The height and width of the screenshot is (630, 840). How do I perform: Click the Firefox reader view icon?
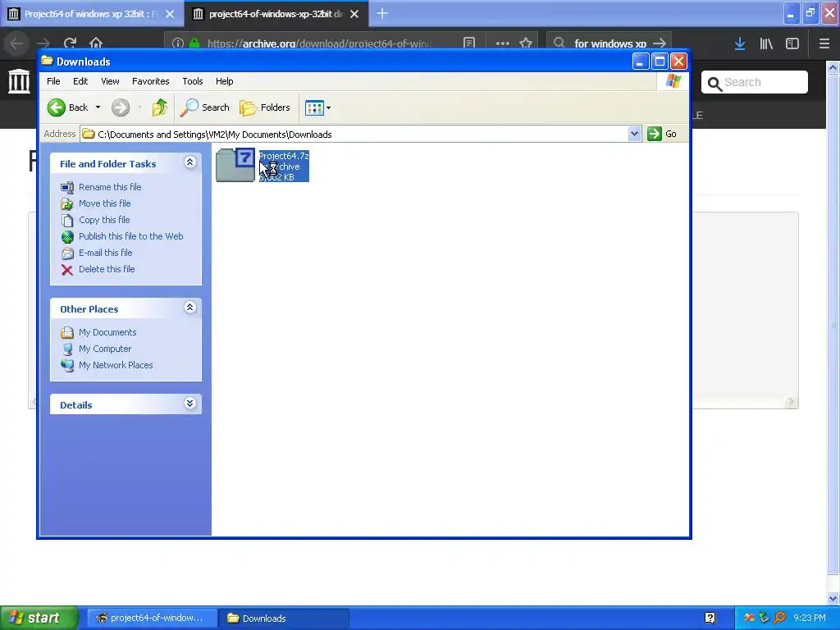tap(469, 43)
